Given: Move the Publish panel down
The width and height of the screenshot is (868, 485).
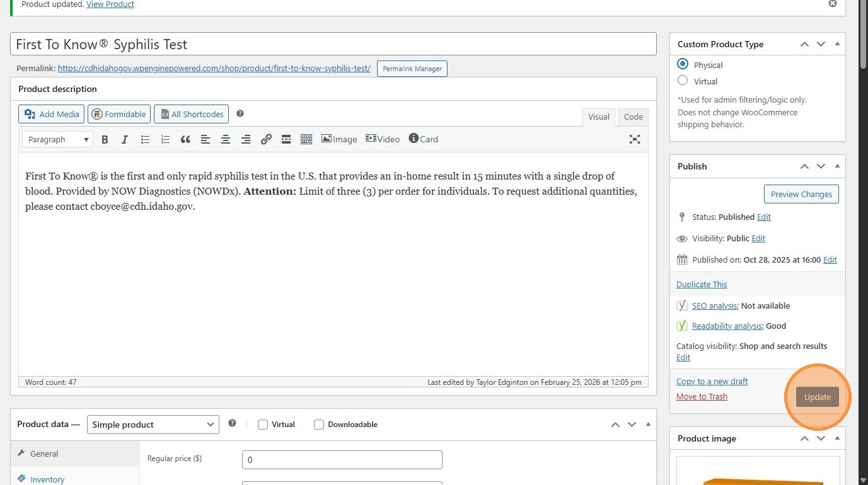Looking at the screenshot, I should (821, 166).
